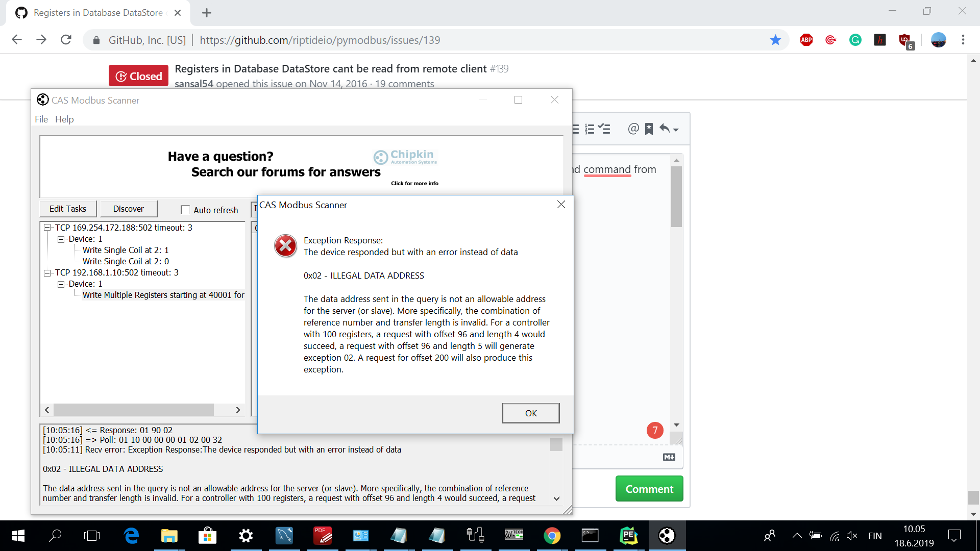Click the browser address bar URL
Image resolution: width=980 pixels, height=551 pixels.
coord(320,40)
